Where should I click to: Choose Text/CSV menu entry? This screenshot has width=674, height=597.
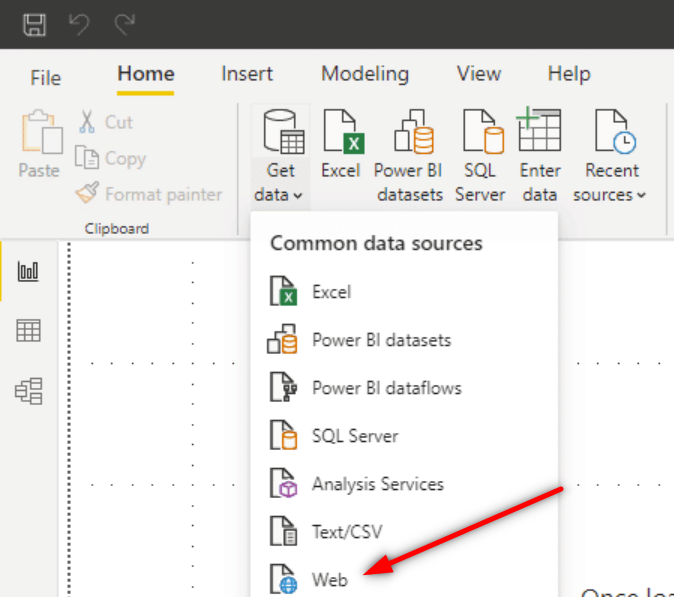point(404,532)
